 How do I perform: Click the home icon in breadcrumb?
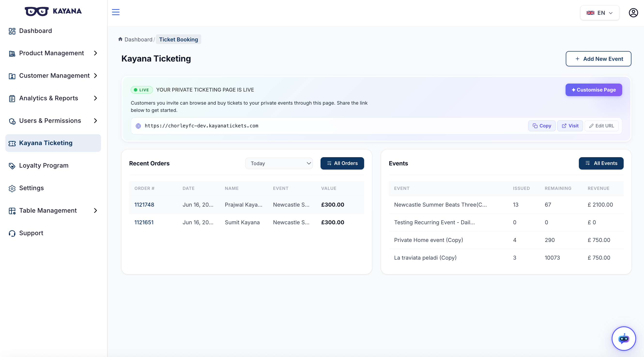pos(120,39)
